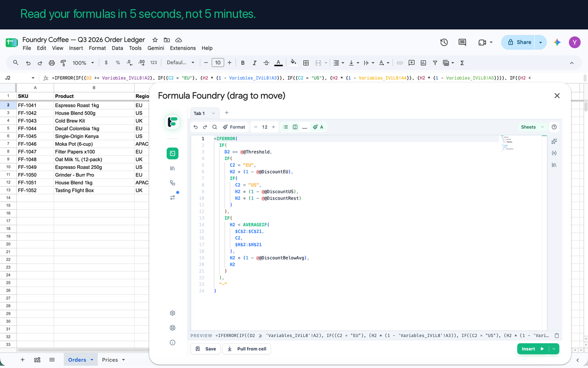
Task: Click the Format button in editor toolbar
Action: click(234, 127)
